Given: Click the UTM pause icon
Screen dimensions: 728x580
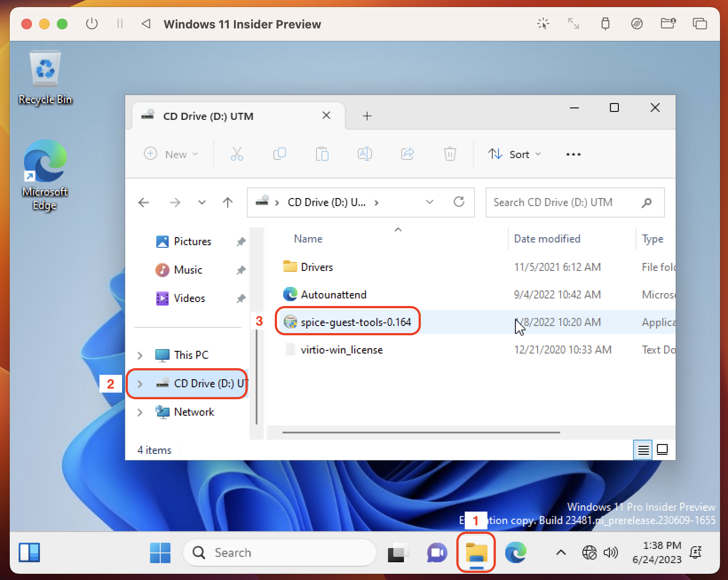Looking at the screenshot, I should click(x=120, y=24).
